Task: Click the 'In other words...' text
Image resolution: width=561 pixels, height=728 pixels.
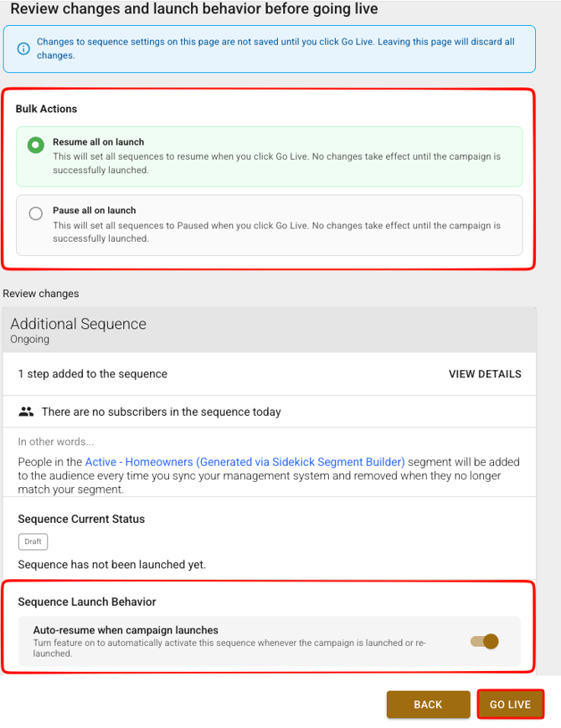Action: coord(56,442)
